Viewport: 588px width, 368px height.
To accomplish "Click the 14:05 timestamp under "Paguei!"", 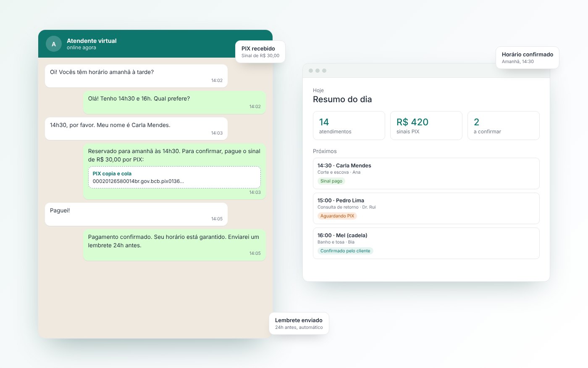I will pos(217,219).
